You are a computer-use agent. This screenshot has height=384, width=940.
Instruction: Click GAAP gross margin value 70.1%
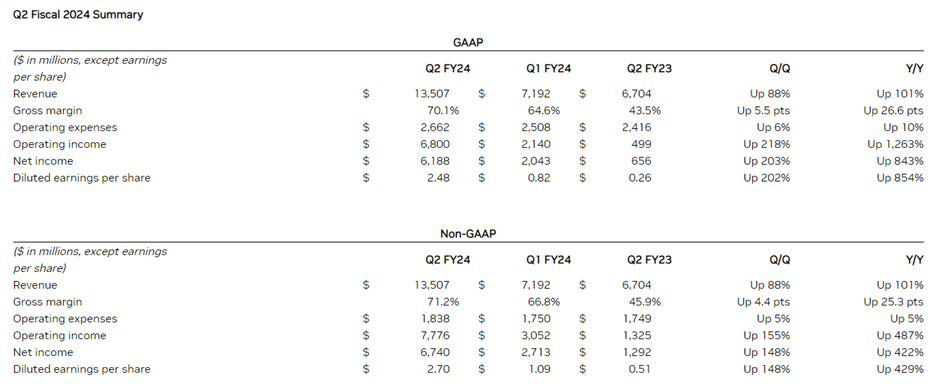[x=442, y=110]
